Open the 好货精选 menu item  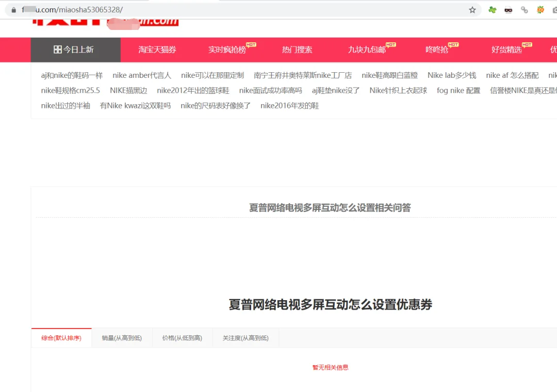(x=507, y=50)
